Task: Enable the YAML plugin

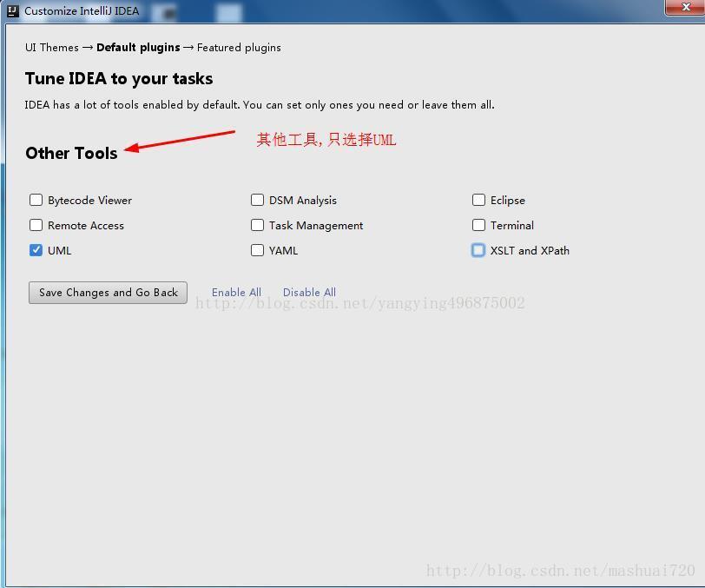Action: (257, 250)
